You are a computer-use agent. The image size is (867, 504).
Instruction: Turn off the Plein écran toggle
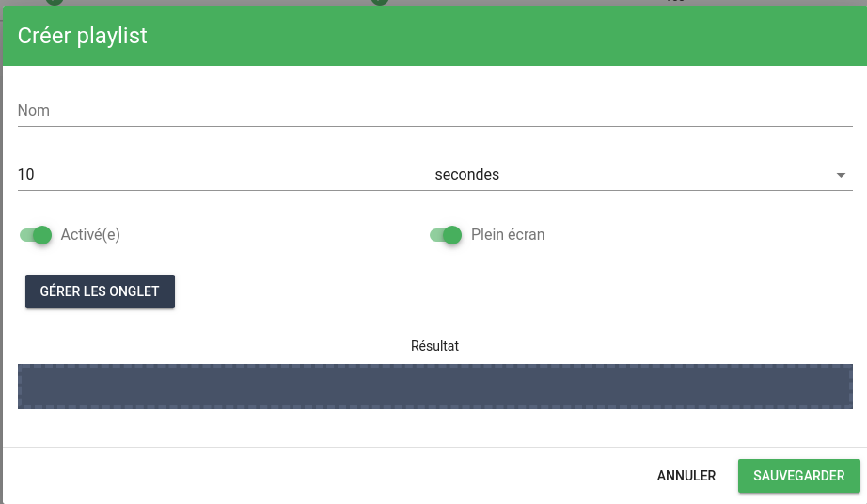pos(446,235)
